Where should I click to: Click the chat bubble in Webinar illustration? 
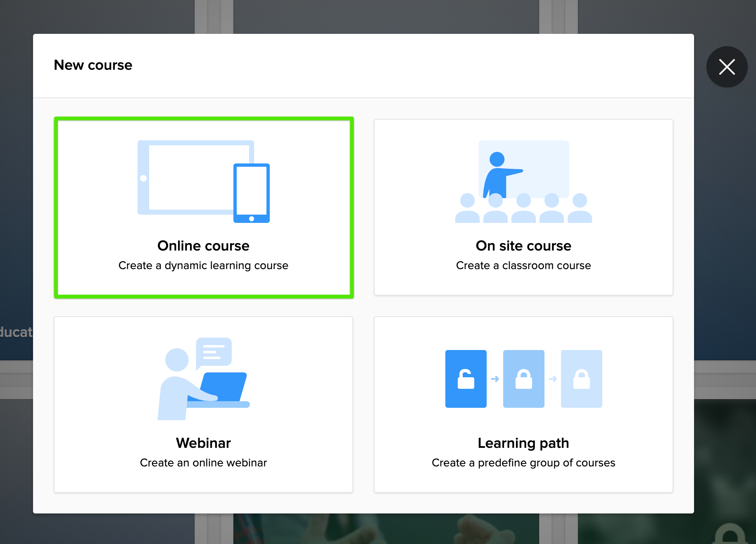coord(214,352)
